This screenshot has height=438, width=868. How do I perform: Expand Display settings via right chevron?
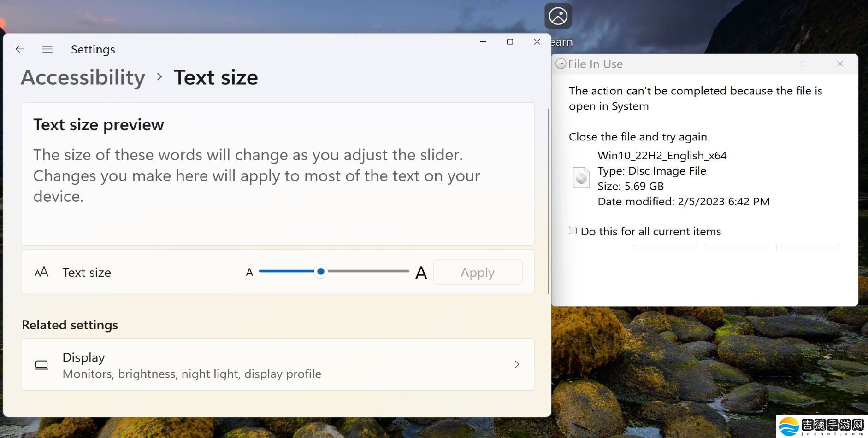coord(517,365)
